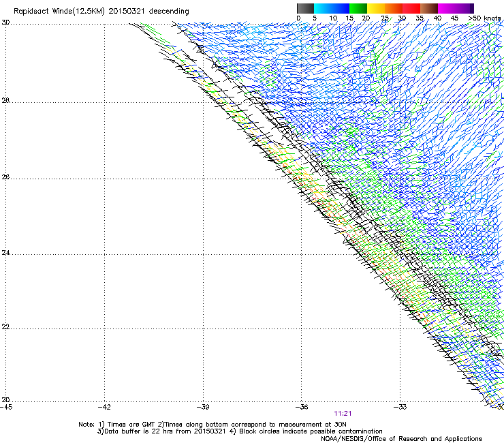This screenshot has height=443, width=504.
Task: Click the latitude label '30'
Action: pyautogui.click(x=5, y=22)
